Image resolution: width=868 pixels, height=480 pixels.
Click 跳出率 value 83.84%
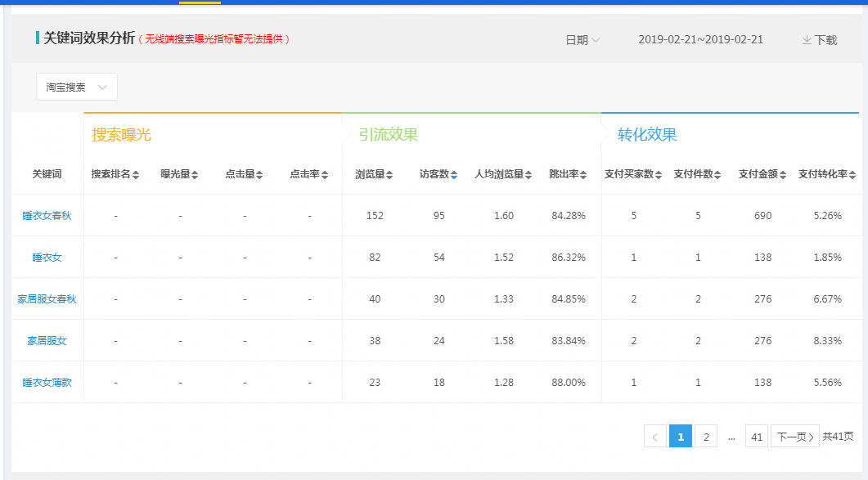point(569,340)
